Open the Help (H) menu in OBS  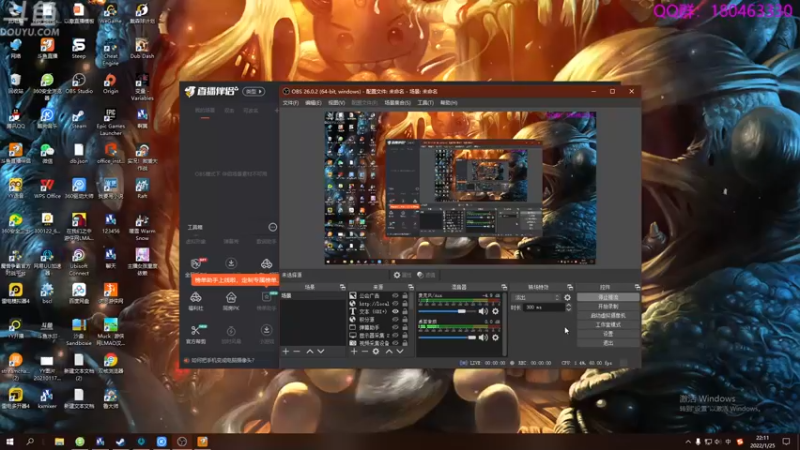[448, 103]
